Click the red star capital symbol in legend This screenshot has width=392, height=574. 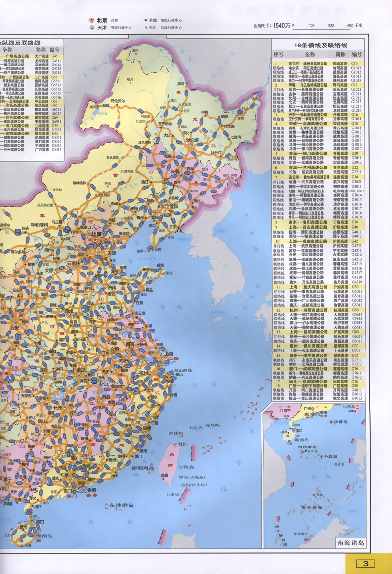tap(91, 20)
